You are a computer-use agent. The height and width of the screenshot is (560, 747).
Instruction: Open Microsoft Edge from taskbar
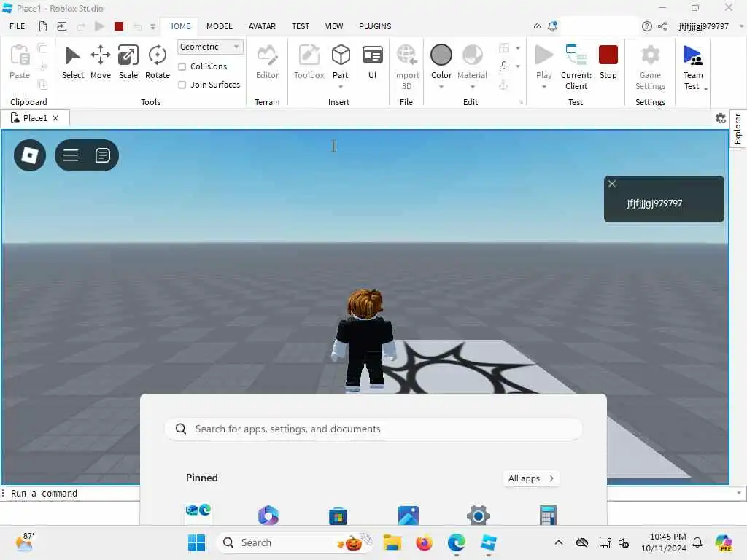pyautogui.click(x=457, y=542)
